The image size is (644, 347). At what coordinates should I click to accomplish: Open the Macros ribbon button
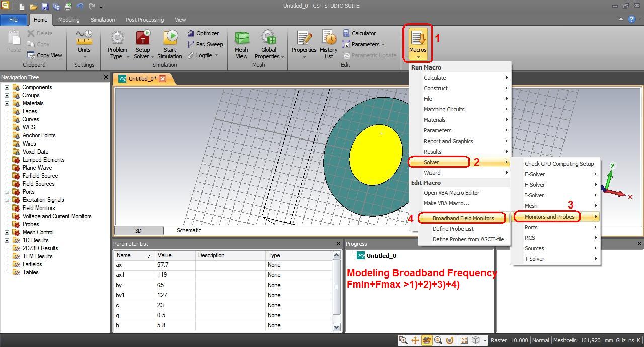point(418,44)
